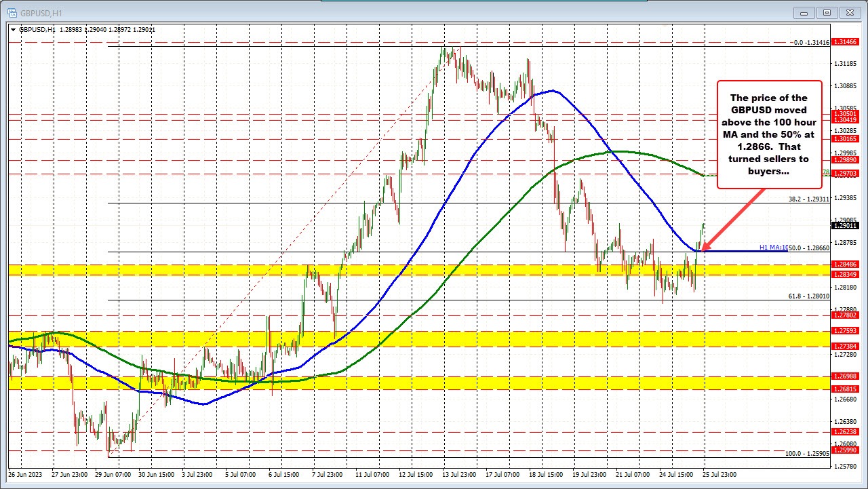The image size is (868, 489).
Task: Click the red price tag 1.31466 at top right
Action: coord(846,41)
